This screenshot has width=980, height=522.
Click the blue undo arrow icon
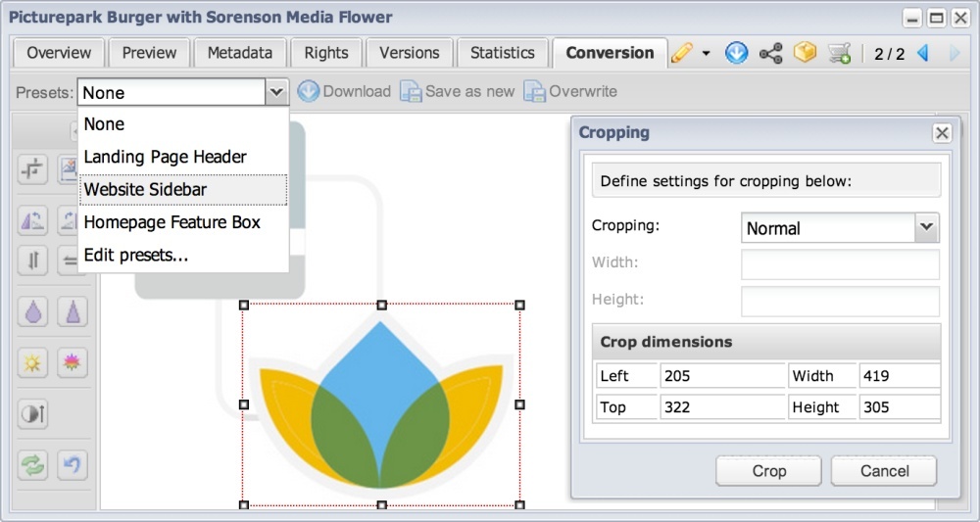point(73,465)
